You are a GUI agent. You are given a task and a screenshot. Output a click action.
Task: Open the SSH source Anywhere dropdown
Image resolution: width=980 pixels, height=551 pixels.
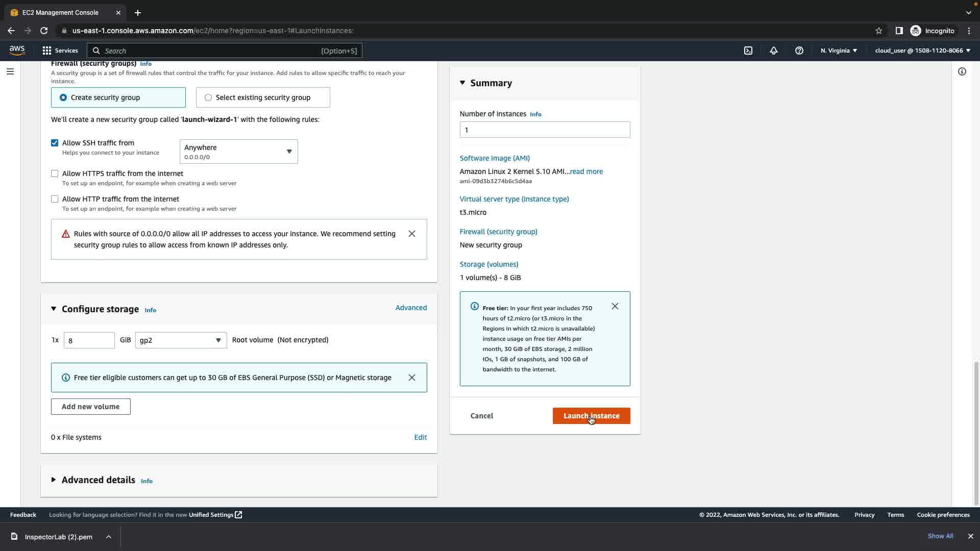238,152
